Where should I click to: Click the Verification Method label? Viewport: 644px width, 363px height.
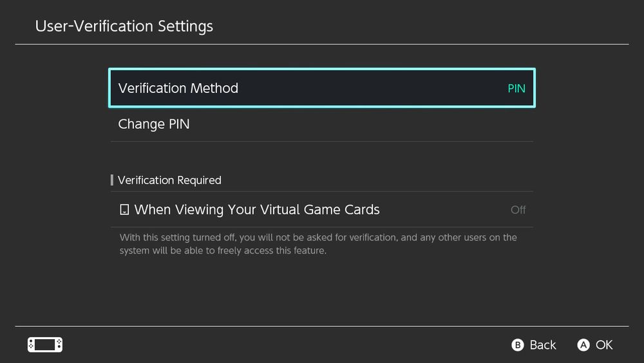(x=178, y=88)
